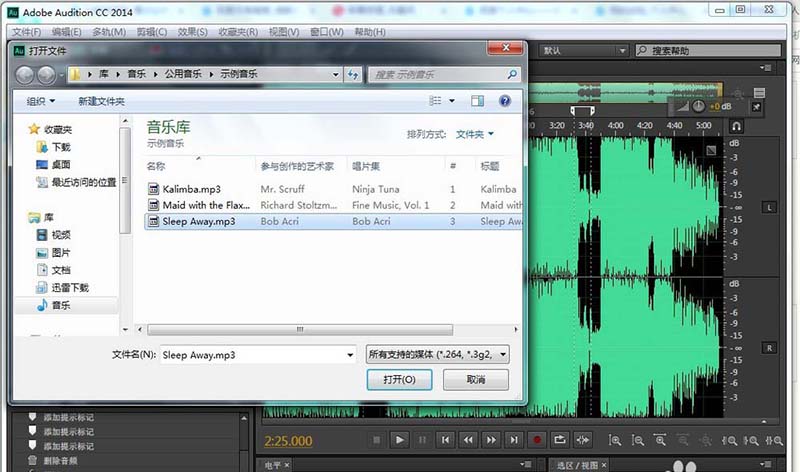Image resolution: width=800 pixels, height=472 pixels.
Task: Zoom out amplitude magnifier icon
Action: pyautogui.click(x=637, y=440)
